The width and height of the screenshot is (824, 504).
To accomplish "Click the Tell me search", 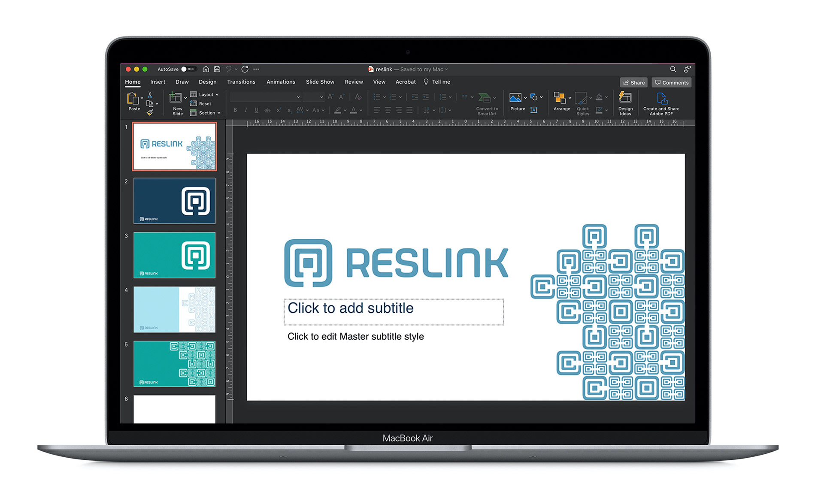I will [x=437, y=82].
